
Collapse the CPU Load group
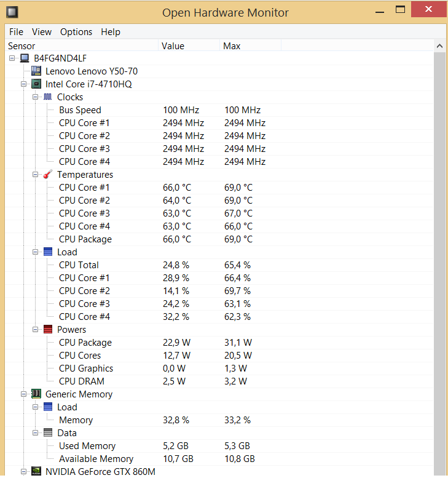pyautogui.click(x=35, y=252)
